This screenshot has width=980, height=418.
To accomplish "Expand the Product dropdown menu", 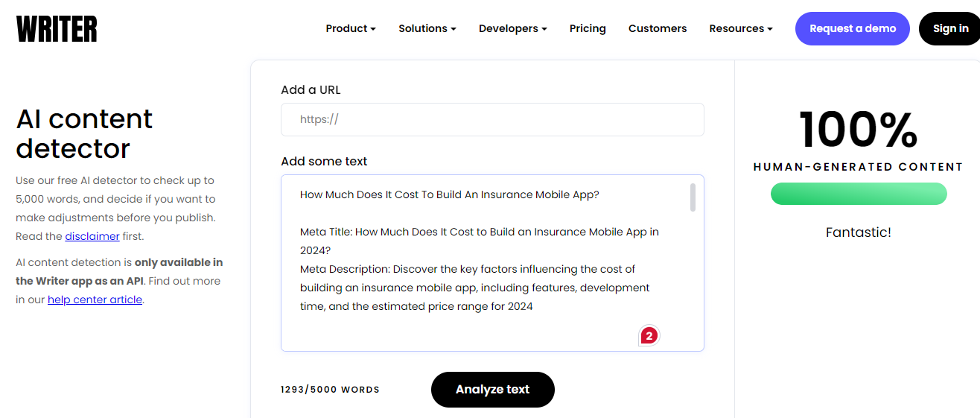I will click(x=351, y=28).
